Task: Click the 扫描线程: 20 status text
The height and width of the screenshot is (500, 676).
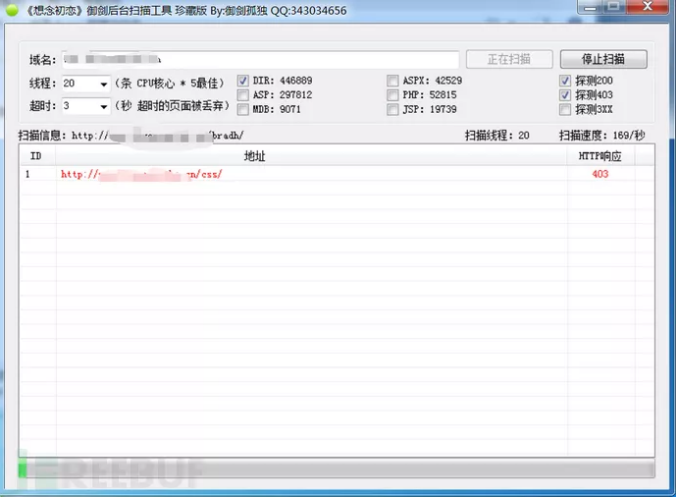Action: [x=497, y=135]
